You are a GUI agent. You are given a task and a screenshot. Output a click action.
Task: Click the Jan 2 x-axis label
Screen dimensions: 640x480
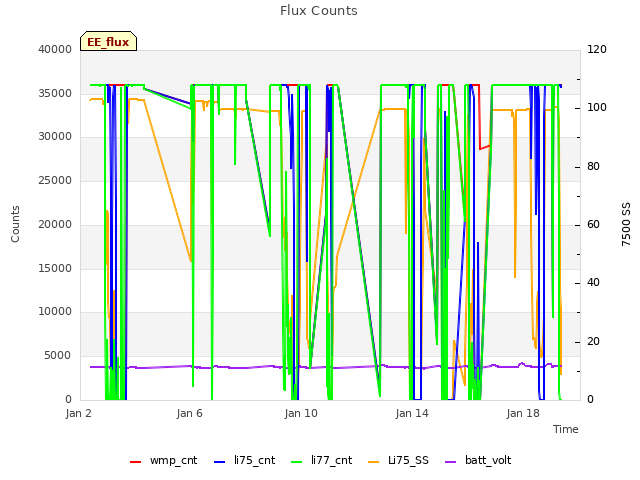coord(78,413)
